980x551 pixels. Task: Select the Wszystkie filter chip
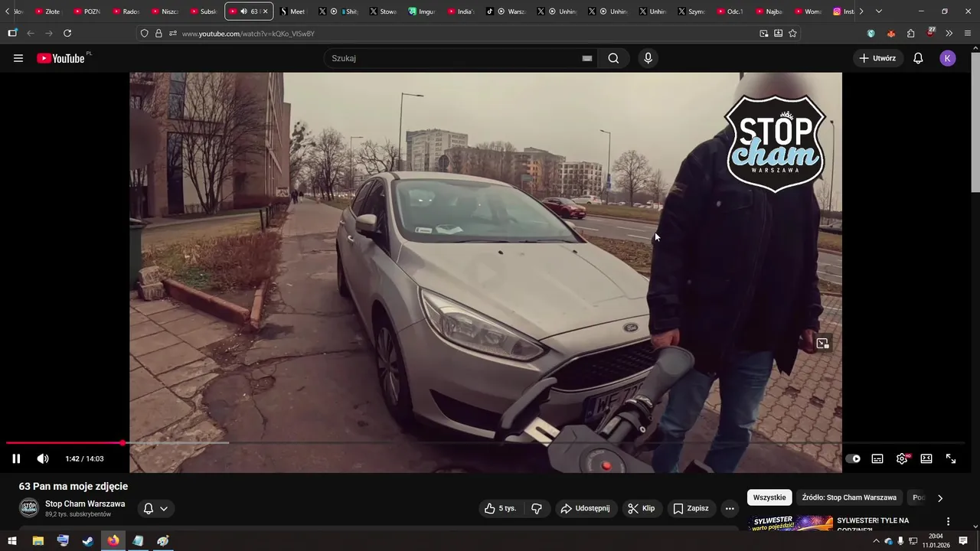pos(769,497)
